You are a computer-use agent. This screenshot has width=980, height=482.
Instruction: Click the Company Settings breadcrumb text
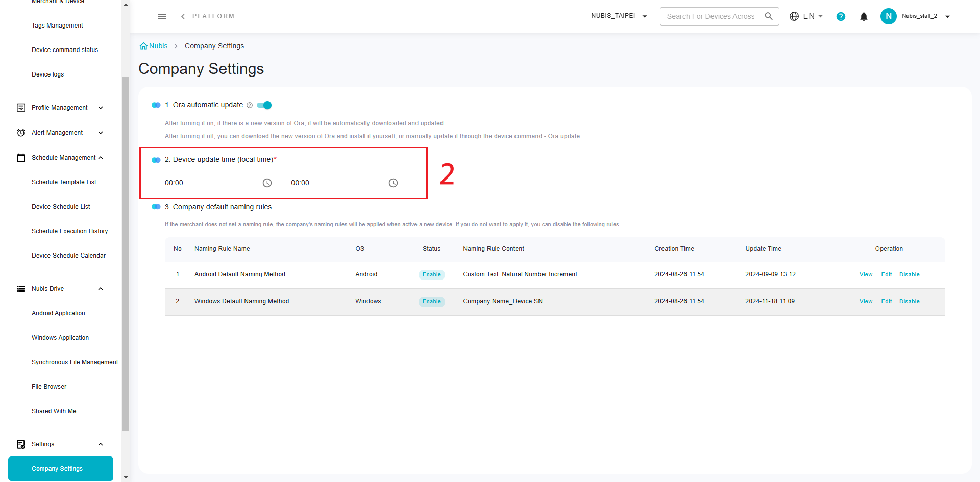pyautogui.click(x=214, y=46)
